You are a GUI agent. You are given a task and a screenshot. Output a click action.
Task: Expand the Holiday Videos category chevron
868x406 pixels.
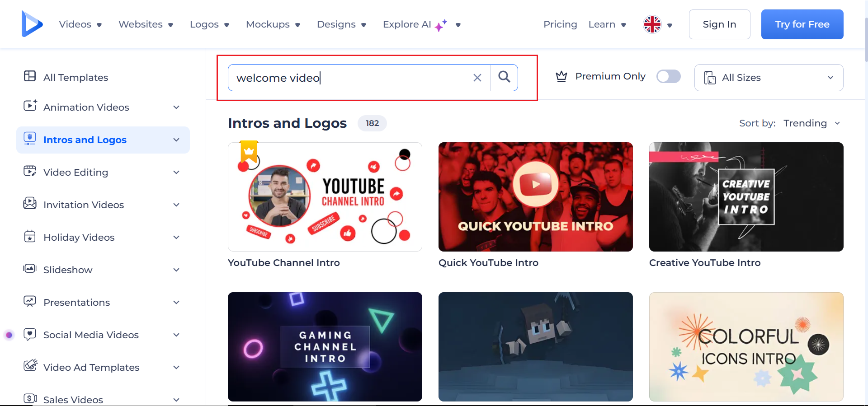176,238
